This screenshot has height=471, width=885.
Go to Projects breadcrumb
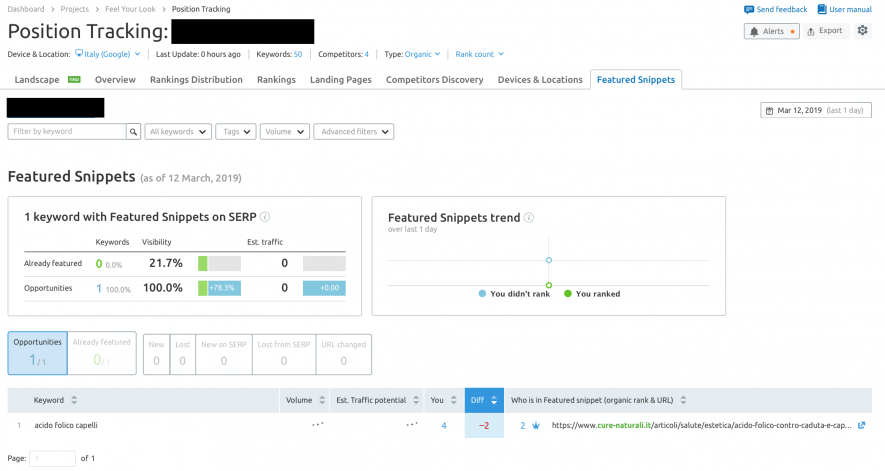[75, 9]
